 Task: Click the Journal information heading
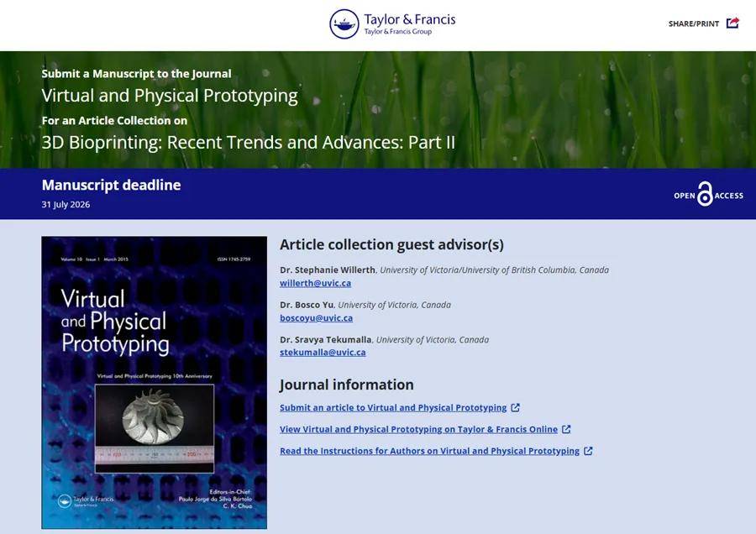pyautogui.click(x=346, y=385)
